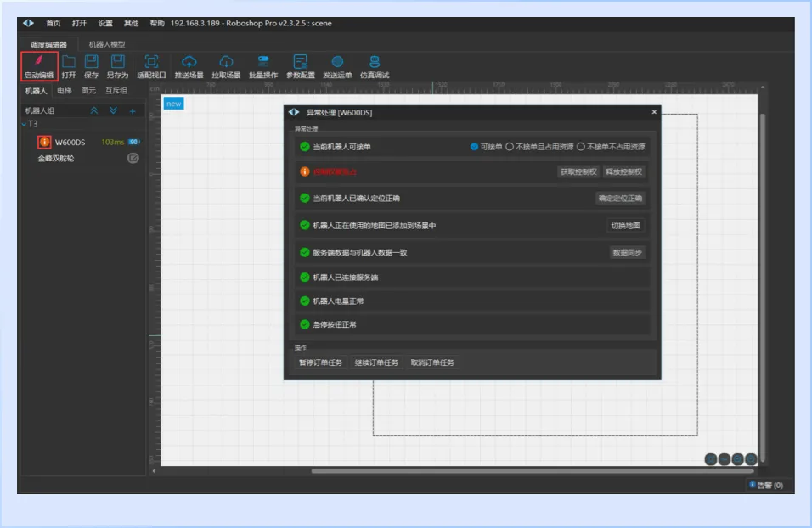Click the 保存 save icon
812x528 pixels.
pyautogui.click(x=92, y=61)
